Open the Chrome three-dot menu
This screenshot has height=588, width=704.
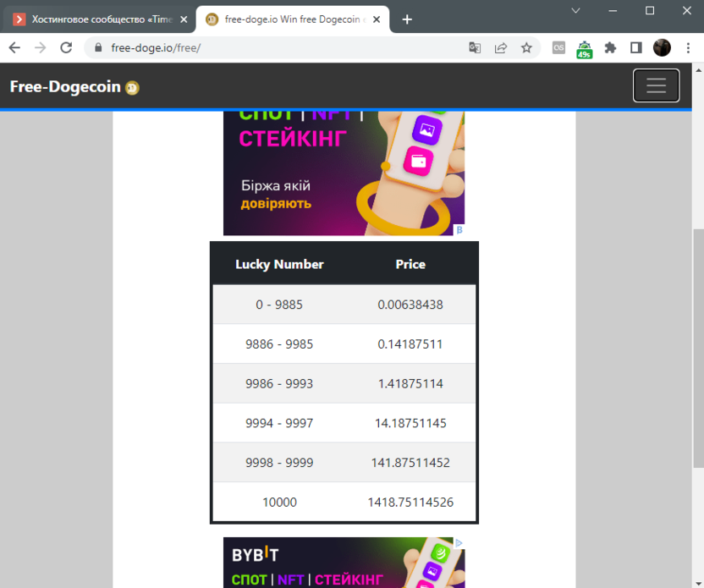coord(687,48)
